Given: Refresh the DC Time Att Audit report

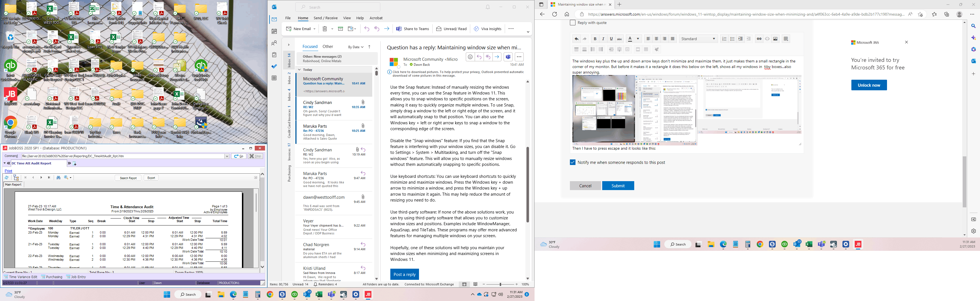Looking at the screenshot, I should (6, 177).
